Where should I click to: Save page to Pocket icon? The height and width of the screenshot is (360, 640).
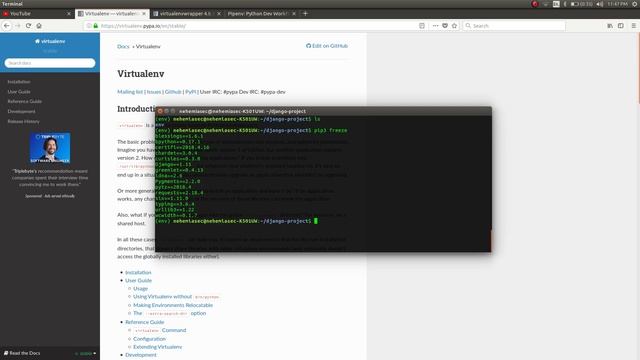(445, 26)
